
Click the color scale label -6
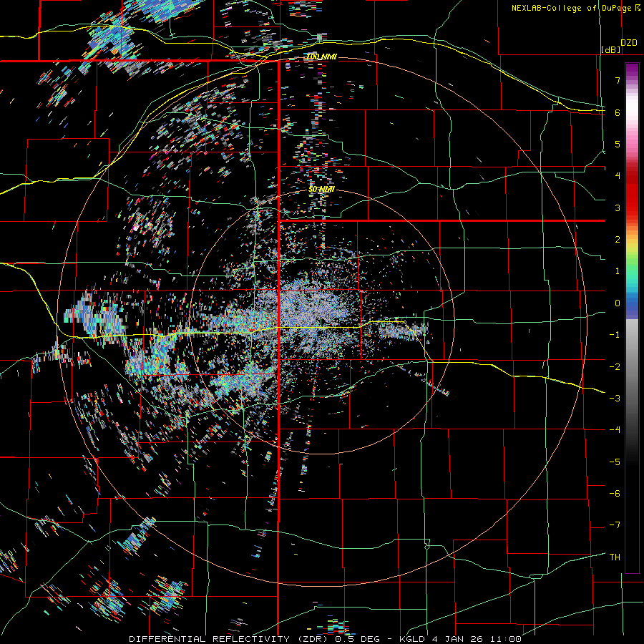click(x=615, y=494)
